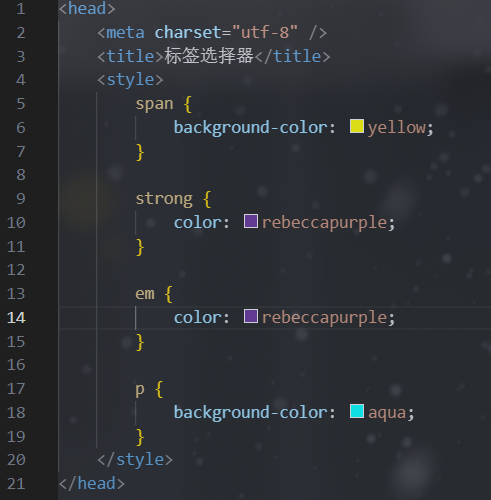Click the closing brace on line 19
The width and height of the screenshot is (491, 500).
pyautogui.click(x=140, y=437)
